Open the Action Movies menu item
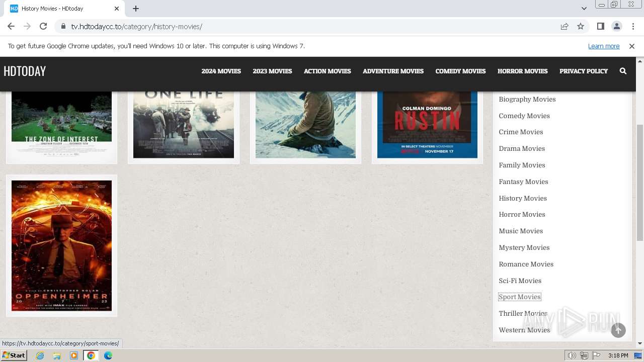 click(328, 71)
